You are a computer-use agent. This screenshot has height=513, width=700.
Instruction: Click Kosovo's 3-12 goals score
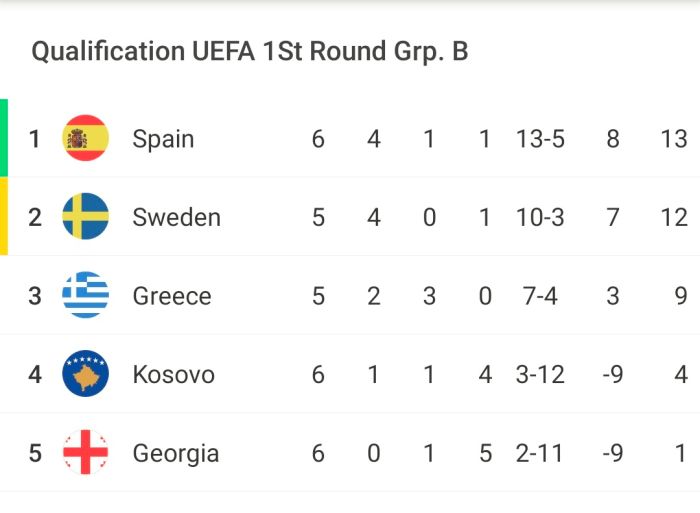(x=540, y=375)
